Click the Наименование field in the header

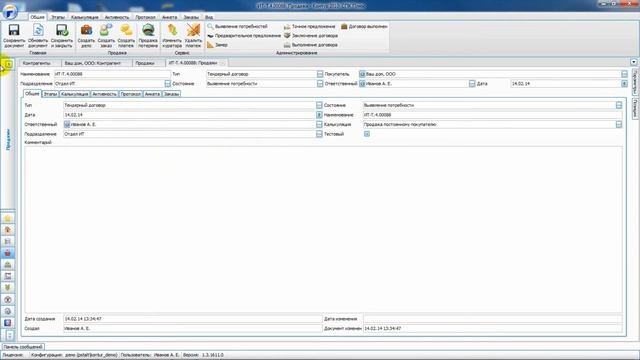[x=112, y=74]
